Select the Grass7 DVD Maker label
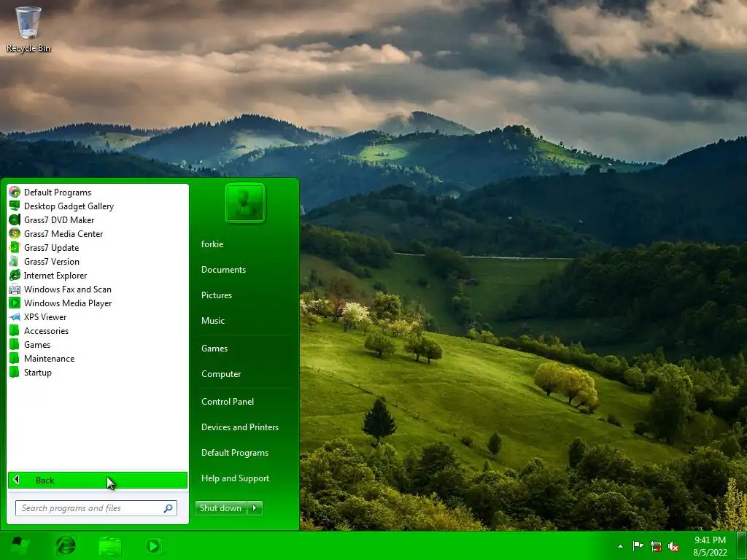This screenshot has height=560, width=747. 59,220
